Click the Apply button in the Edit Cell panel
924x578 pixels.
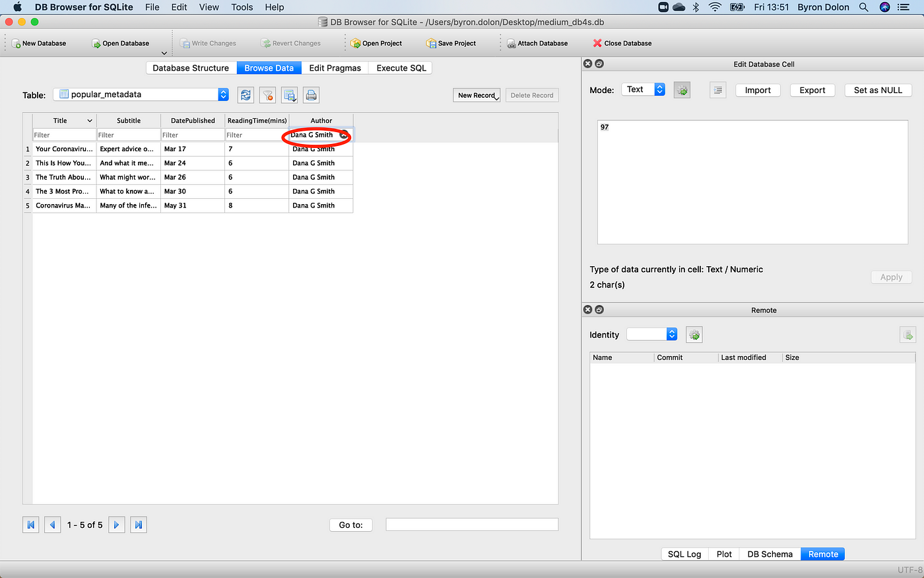coord(891,277)
